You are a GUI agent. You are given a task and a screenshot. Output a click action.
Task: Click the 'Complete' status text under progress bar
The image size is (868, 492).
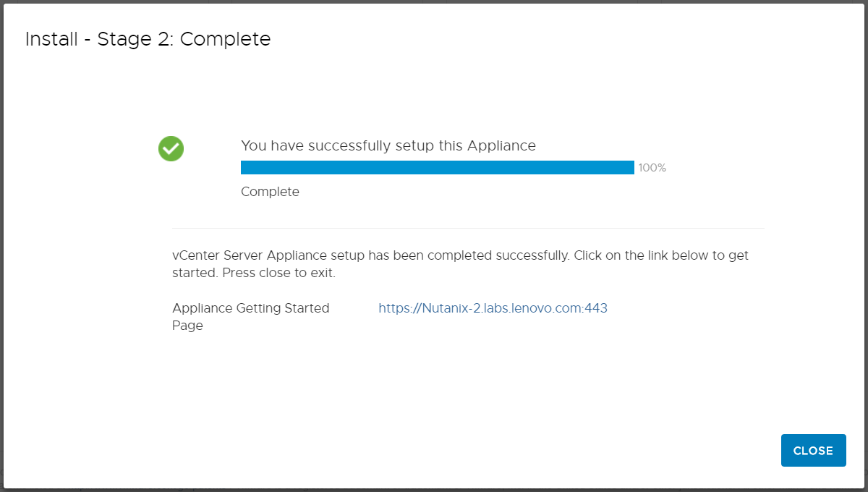pyautogui.click(x=270, y=192)
